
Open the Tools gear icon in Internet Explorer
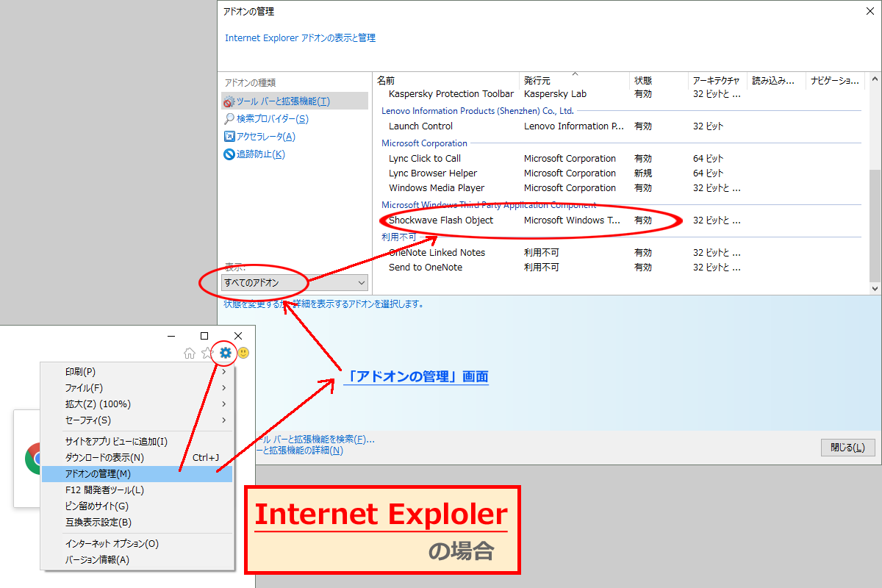[x=225, y=353]
